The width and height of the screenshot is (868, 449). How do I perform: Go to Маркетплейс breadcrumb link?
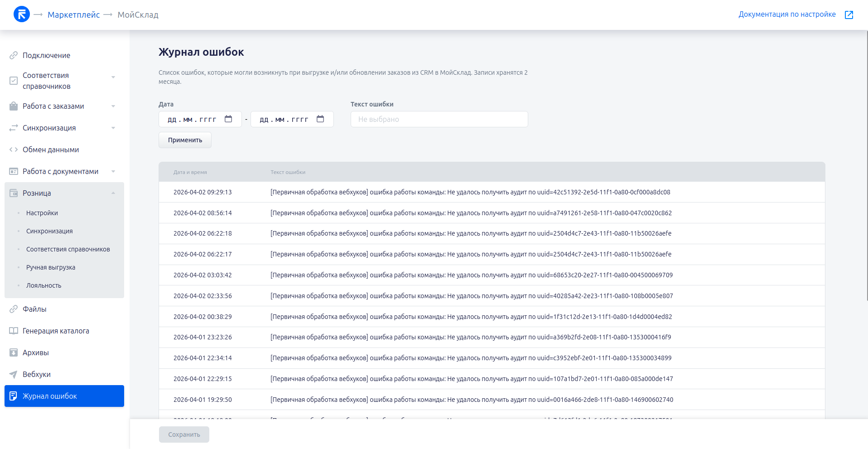73,15
